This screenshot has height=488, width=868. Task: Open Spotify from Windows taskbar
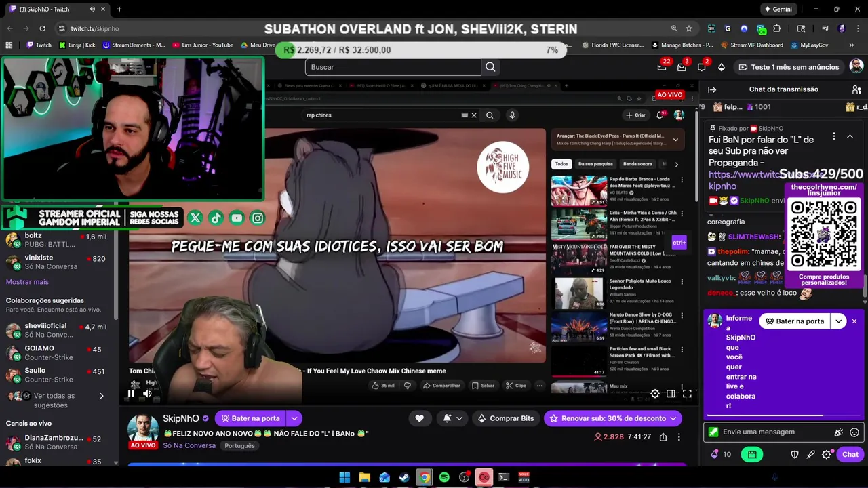point(444,477)
